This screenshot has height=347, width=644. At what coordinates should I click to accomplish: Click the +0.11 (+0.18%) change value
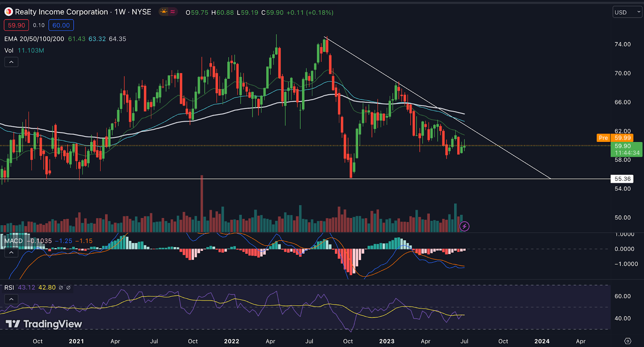(310, 12)
